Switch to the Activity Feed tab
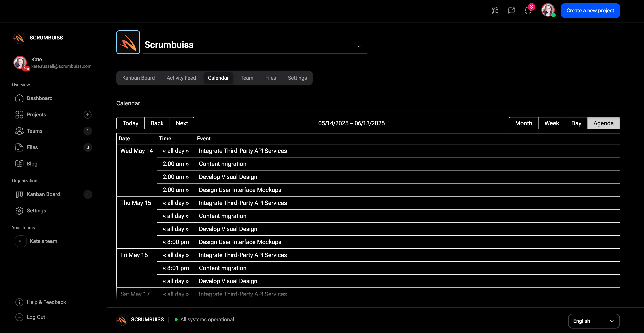The width and height of the screenshot is (644, 333). tap(181, 78)
